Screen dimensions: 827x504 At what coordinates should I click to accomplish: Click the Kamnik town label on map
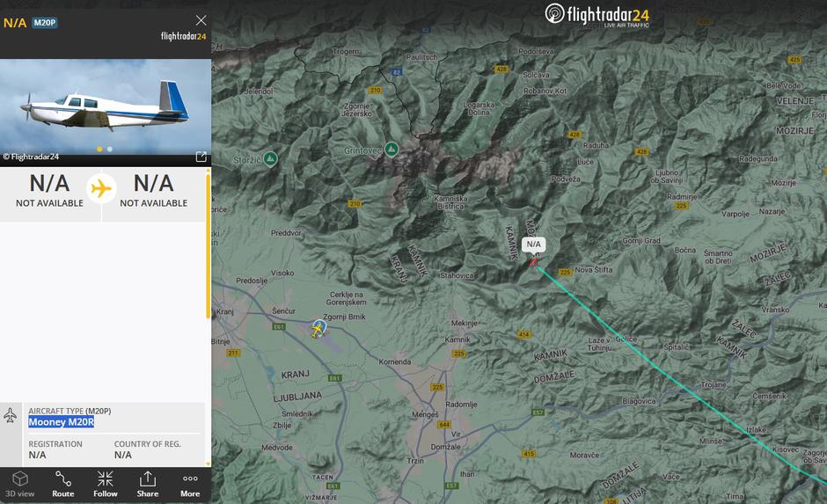point(457,340)
